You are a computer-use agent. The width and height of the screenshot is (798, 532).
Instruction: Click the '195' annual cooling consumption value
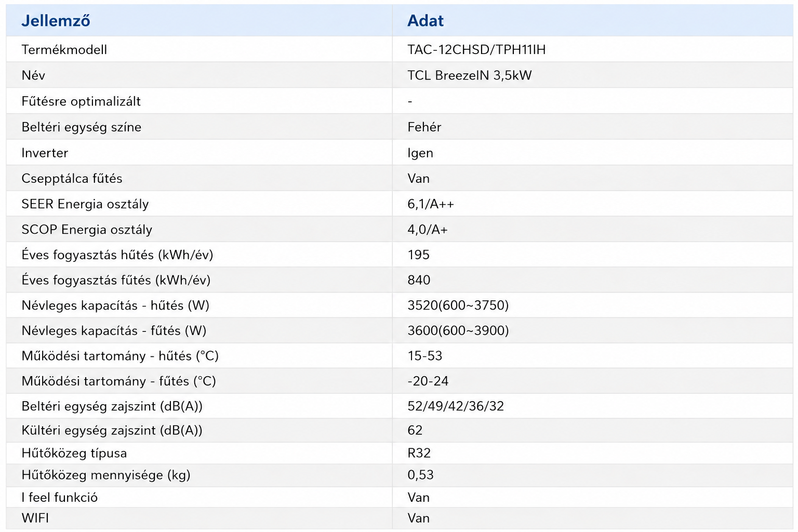pyautogui.click(x=419, y=255)
